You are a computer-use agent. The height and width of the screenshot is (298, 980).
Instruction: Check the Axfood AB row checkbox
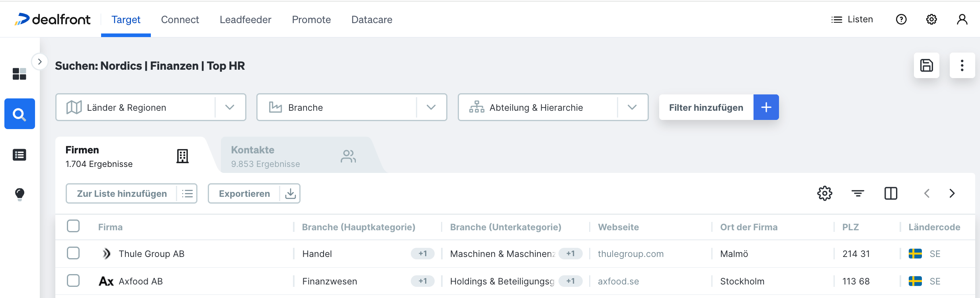(x=73, y=280)
